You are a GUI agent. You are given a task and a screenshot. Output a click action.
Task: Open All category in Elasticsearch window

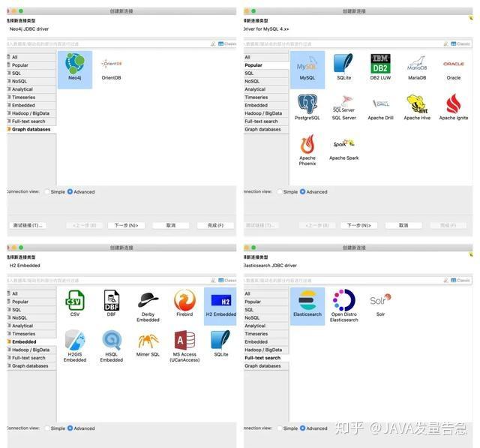point(266,293)
